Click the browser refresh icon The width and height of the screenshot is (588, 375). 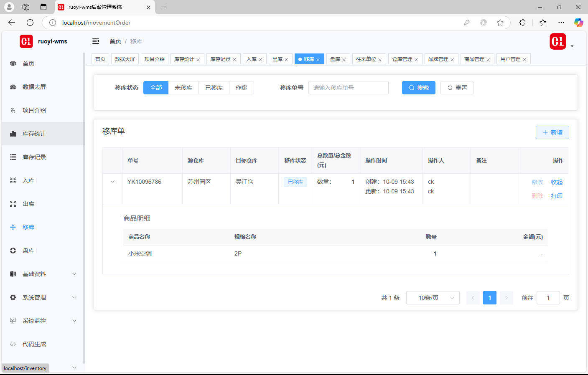[x=30, y=23]
